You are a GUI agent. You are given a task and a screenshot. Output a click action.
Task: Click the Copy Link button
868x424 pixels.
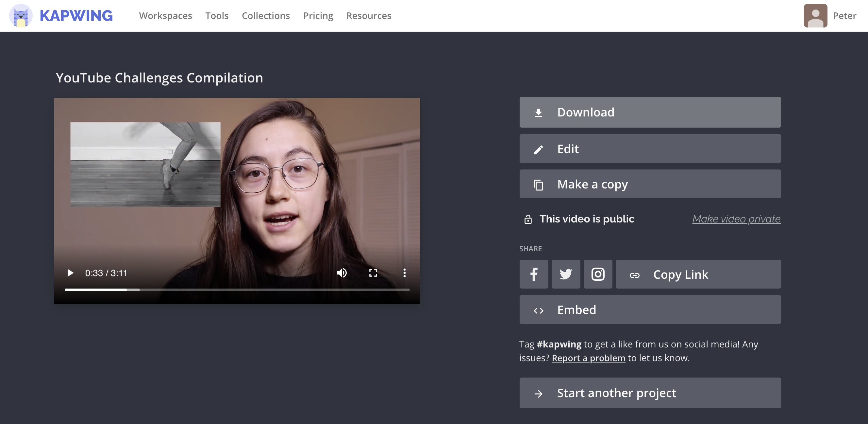(x=698, y=274)
